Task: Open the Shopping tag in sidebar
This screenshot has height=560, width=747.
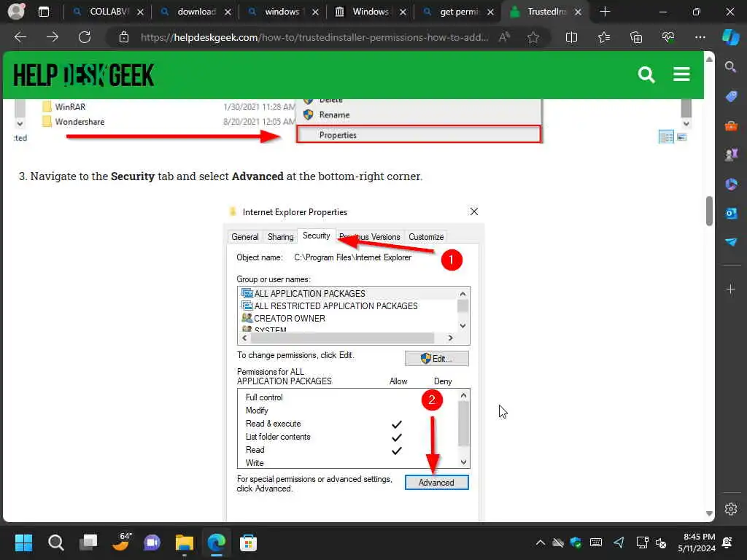Action: pos(731,97)
